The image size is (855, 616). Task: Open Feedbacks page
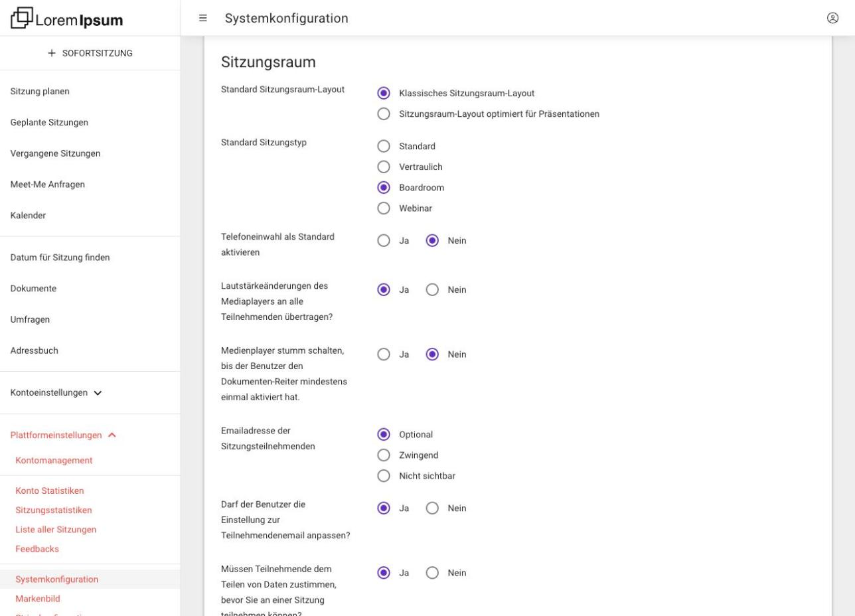pos(37,548)
